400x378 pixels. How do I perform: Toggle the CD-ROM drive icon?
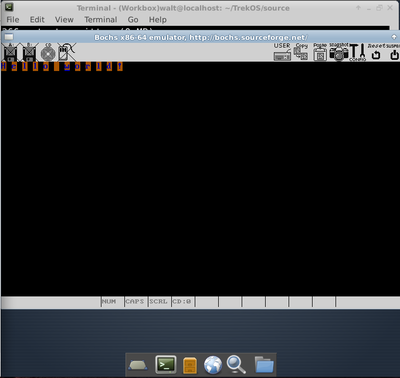(48, 53)
